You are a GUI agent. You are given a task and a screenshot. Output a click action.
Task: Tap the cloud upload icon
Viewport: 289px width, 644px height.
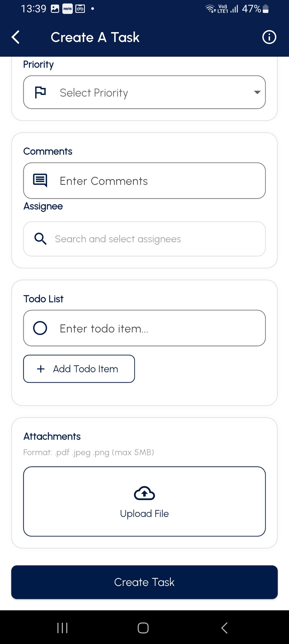[144, 493]
